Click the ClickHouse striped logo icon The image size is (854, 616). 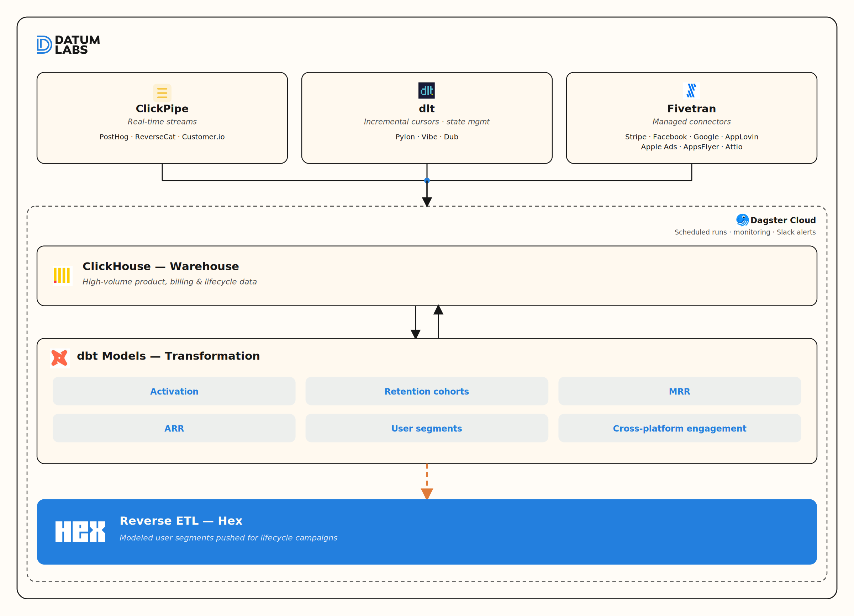click(x=62, y=275)
